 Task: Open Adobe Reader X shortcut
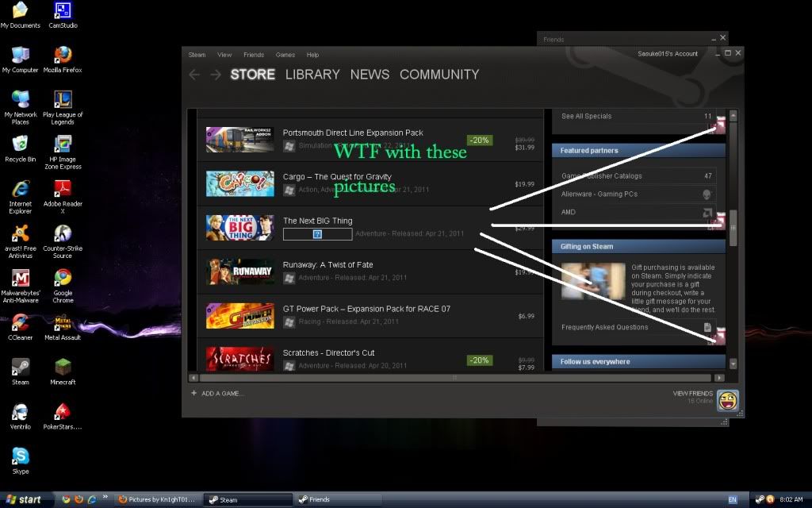[63, 197]
